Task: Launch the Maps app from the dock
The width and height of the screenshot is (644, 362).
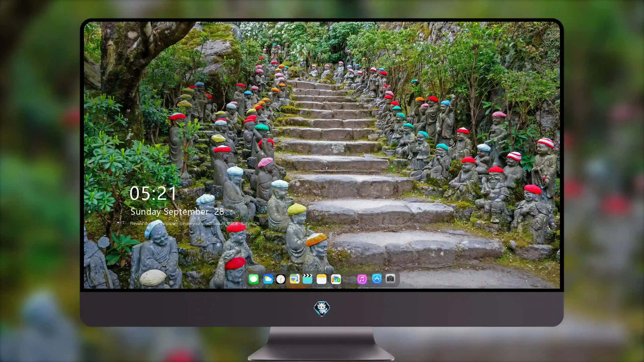Action: point(294,279)
